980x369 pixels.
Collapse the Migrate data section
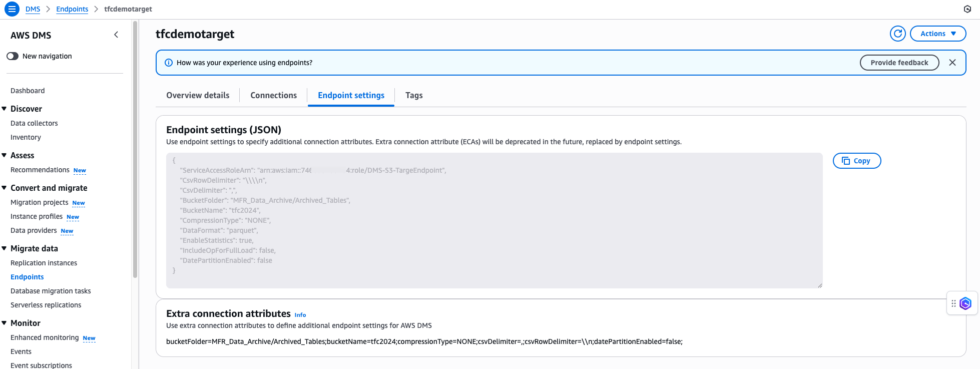click(5, 248)
